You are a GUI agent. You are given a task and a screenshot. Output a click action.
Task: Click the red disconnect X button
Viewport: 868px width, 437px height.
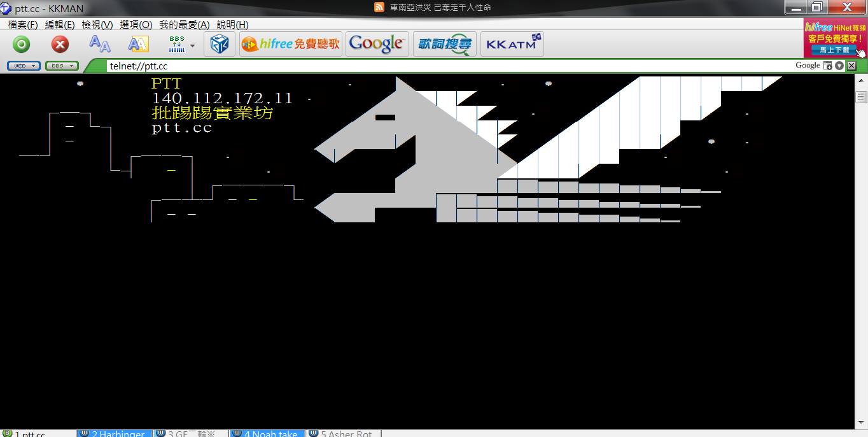coord(60,44)
